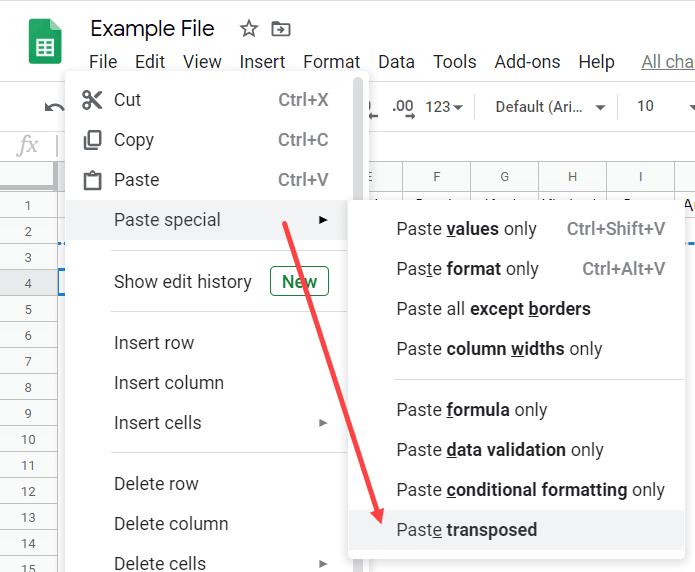
Task: Open the Format menu
Action: pyautogui.click(x=331, y=62)
